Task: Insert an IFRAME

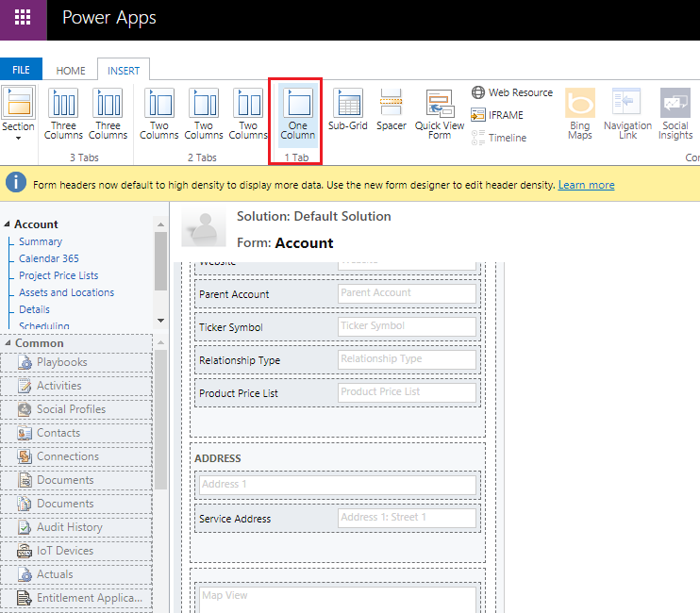Action: (x=497, y=115)
